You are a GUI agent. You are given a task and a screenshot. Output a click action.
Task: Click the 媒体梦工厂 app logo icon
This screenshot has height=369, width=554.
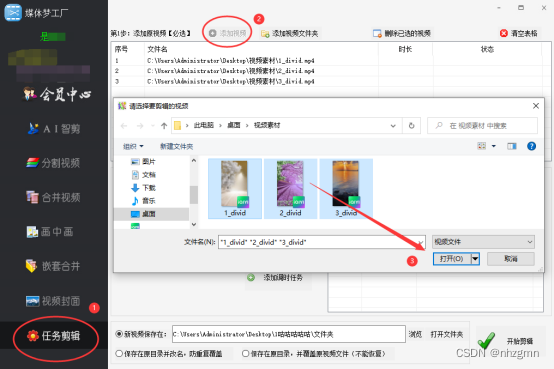[13, 13]
